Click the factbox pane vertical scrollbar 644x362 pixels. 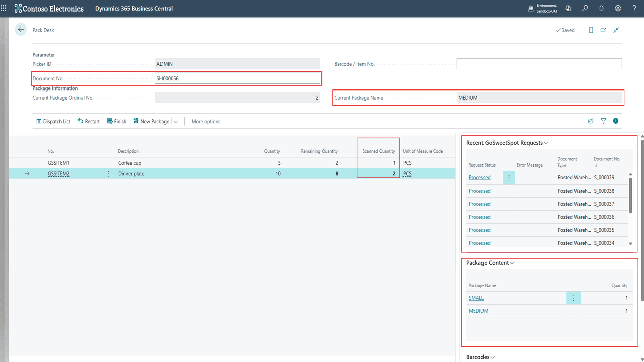(x=642, y=221)
